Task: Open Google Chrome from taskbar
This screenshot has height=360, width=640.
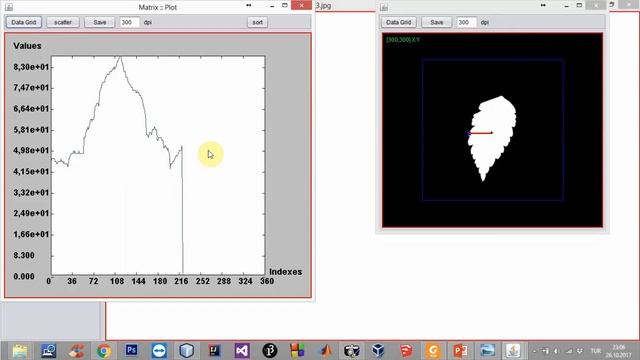Action: (x=104, y=350)
